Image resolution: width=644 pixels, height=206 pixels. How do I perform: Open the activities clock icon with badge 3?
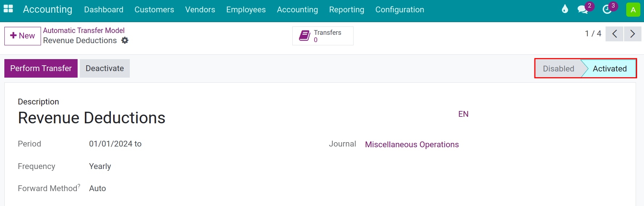pyautogui.click(x=607, y=9)
